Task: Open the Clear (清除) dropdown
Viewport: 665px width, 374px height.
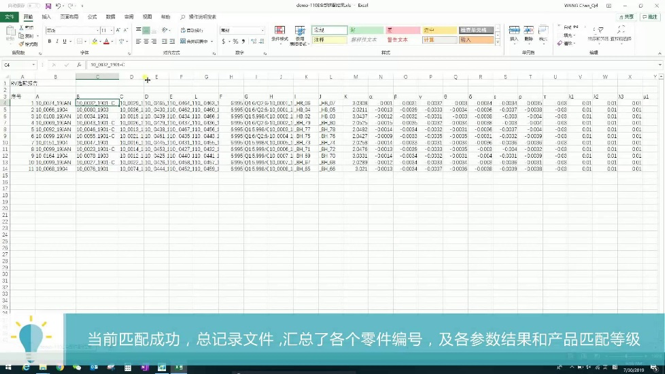Action: [567, 44]
